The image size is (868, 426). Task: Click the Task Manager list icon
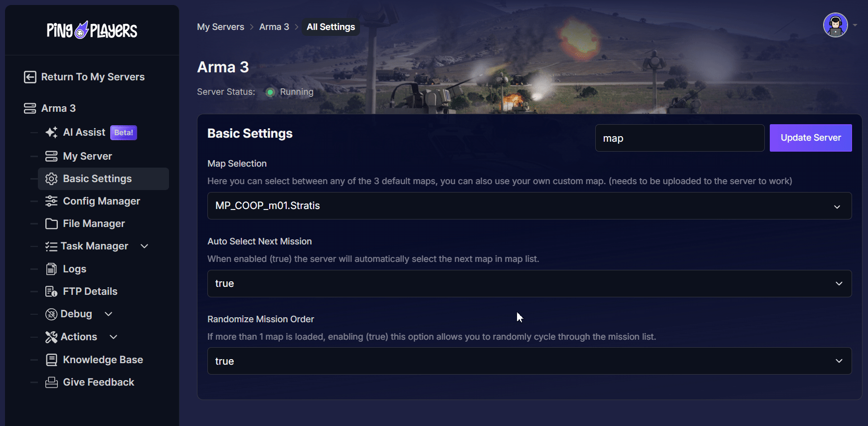(x=51, y=246)
